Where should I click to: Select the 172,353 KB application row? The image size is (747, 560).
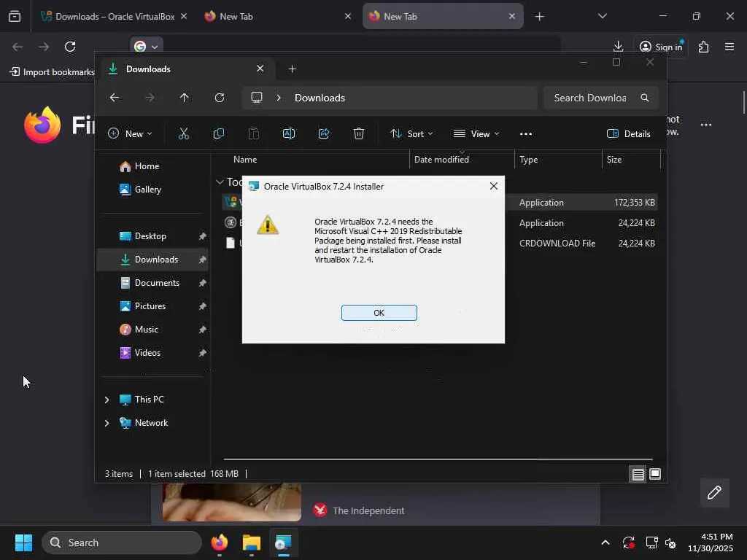[x=440, y=203]
